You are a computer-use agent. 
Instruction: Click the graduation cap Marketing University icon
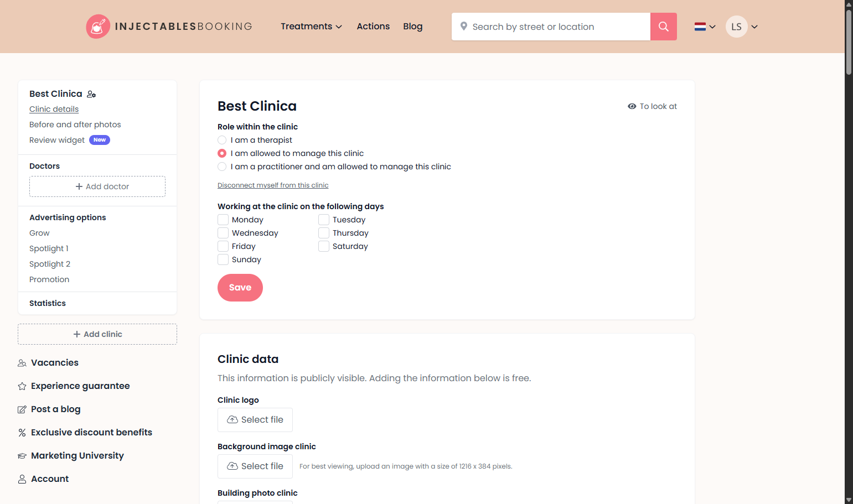point(22,456)
